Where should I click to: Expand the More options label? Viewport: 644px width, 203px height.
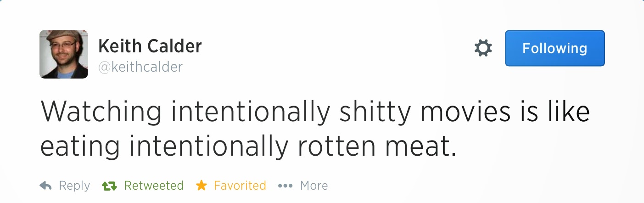pos(314,186)
